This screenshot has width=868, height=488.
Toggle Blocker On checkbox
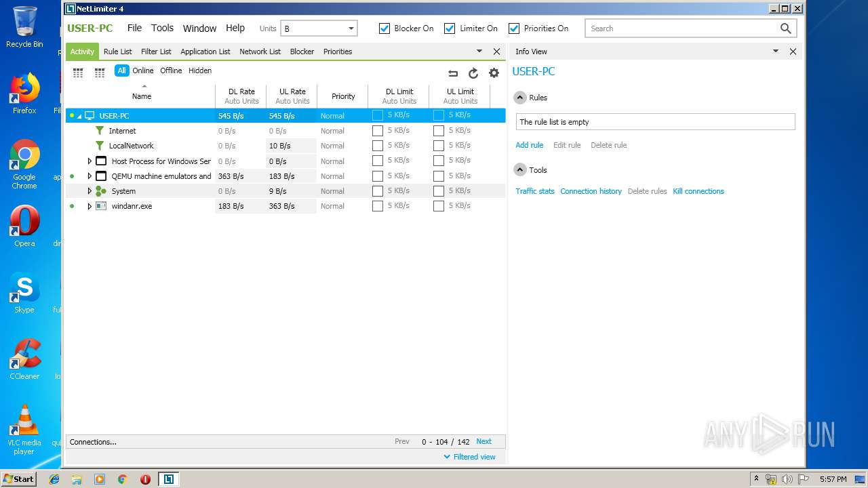point(384,28)
